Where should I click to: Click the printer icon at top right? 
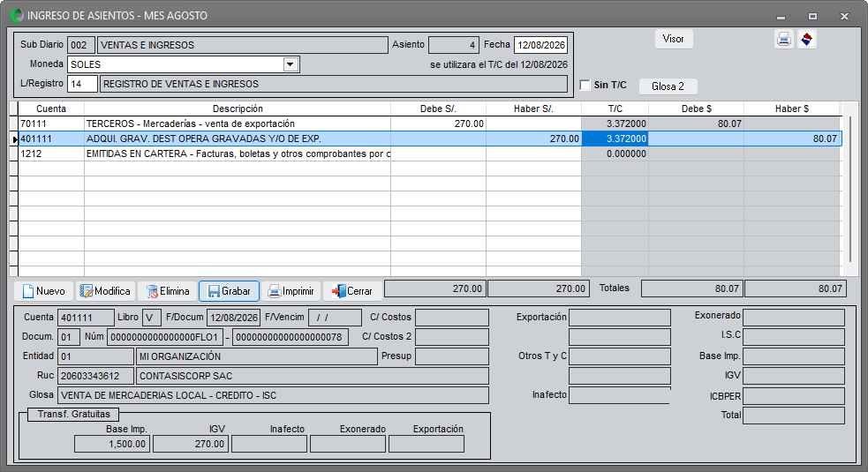tap(784, 40)
